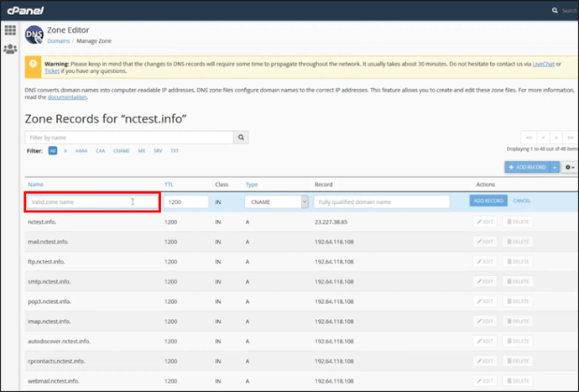
Task: Click the yellow warning icon
Action: [33, 64]
